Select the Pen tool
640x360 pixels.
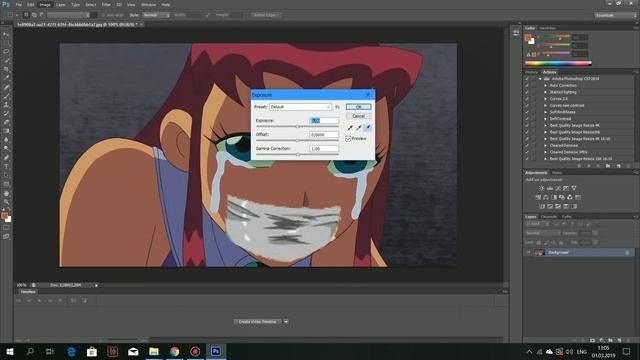tap(6, 158)
